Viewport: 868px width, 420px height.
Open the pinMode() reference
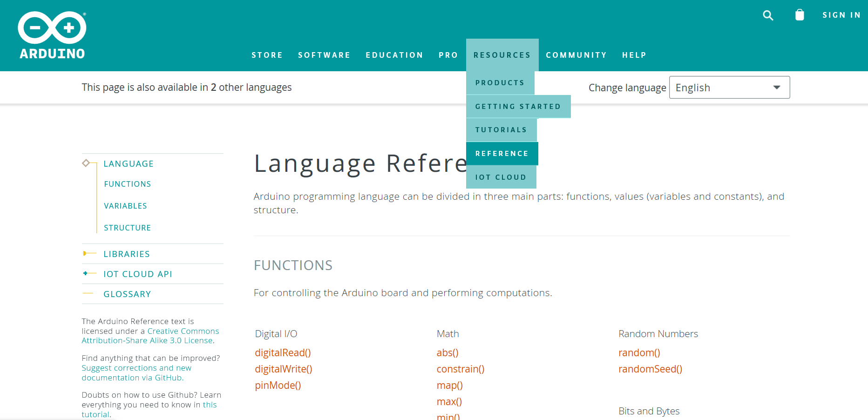tap(278, 386)
